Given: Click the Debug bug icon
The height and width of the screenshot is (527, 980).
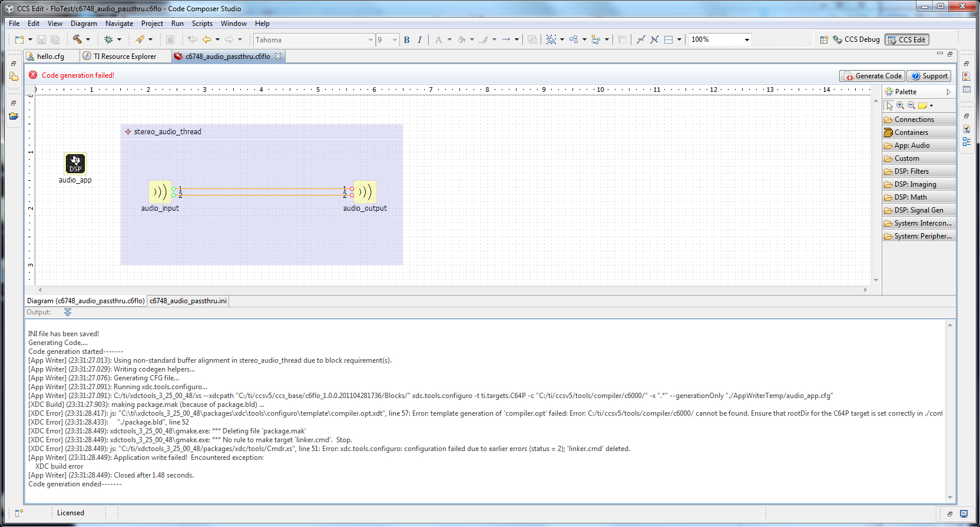Looking at the screenshot, I should (x=108, y=39).
